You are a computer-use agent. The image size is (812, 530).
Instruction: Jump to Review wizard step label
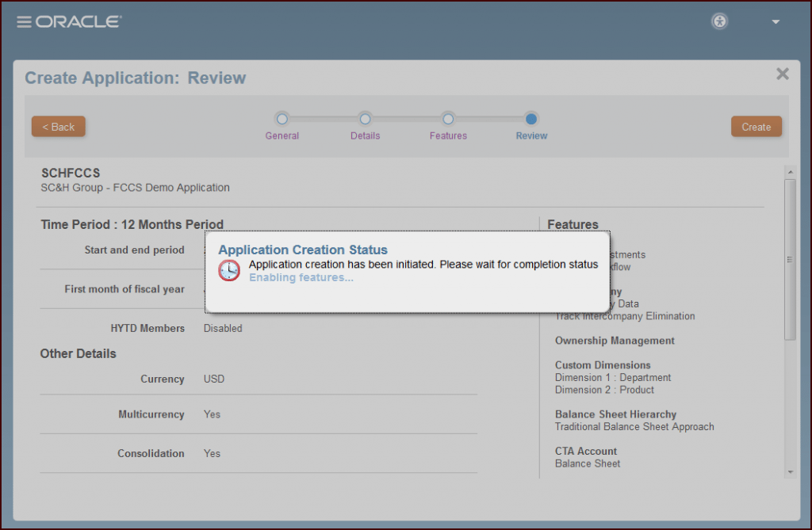click(x=531, y=135)
